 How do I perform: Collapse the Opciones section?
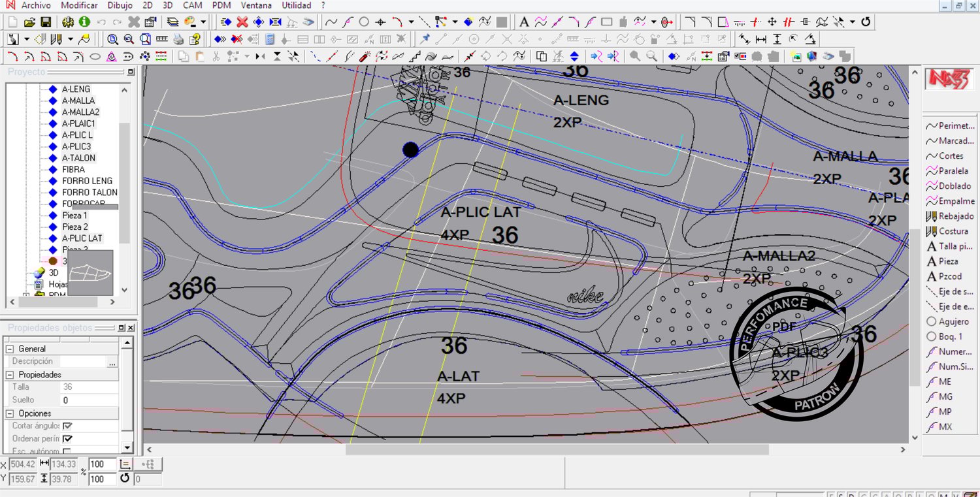(x=10, y=413)
